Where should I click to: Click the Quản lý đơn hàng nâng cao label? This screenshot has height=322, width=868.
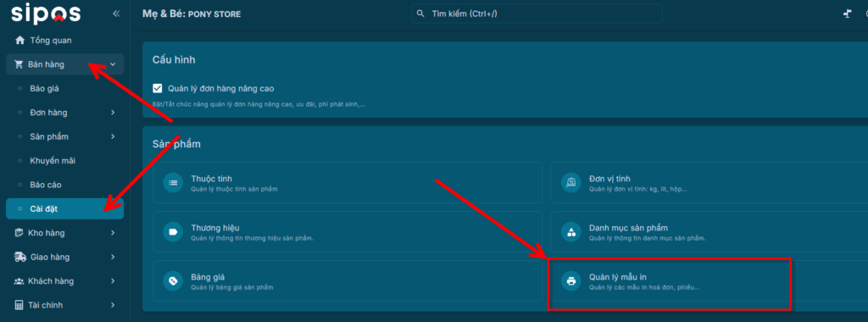click(221, 88)
